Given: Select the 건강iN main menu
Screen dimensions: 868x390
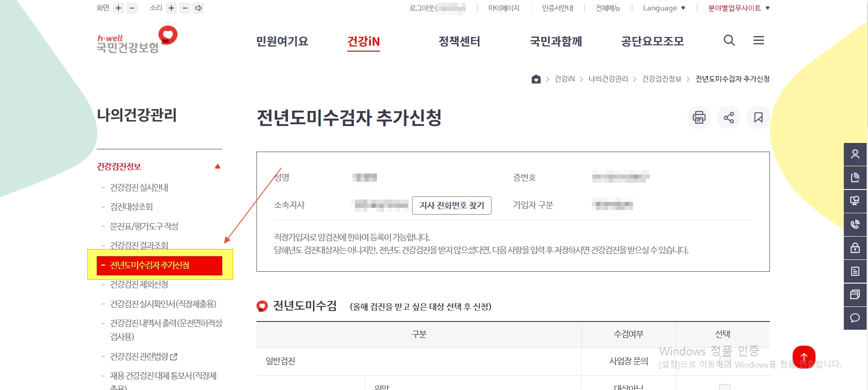Looking at the screenshot, I should (x=364, y=42).
